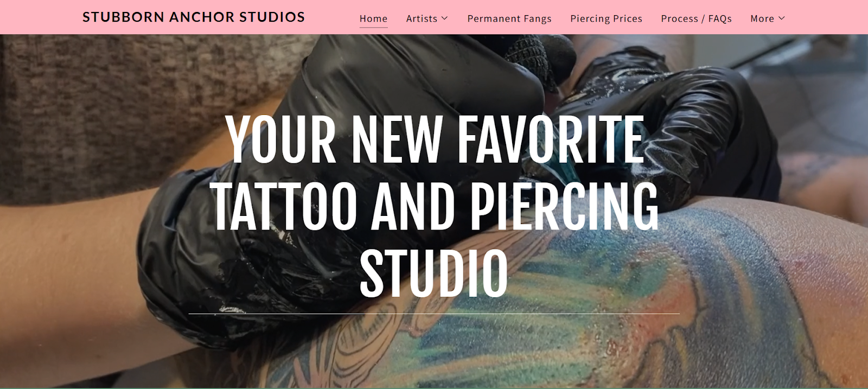Open the More navigation menu
This screenshot has width=868, height=389.
(762, 18)
